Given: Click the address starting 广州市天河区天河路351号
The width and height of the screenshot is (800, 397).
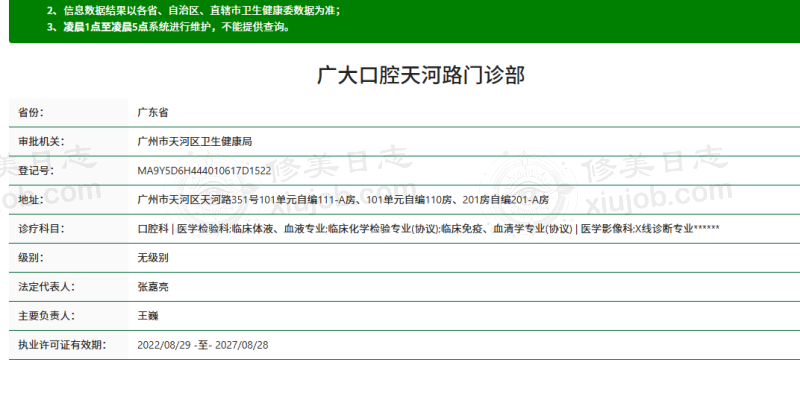Looking at the screenshot, I should (x=343, y=200).
